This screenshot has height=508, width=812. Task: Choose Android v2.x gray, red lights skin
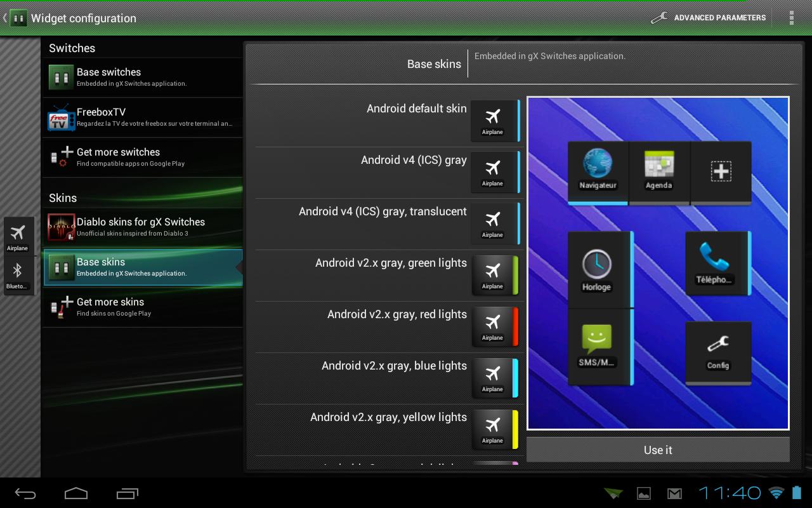pyautogui.click(x=388, y=326)
